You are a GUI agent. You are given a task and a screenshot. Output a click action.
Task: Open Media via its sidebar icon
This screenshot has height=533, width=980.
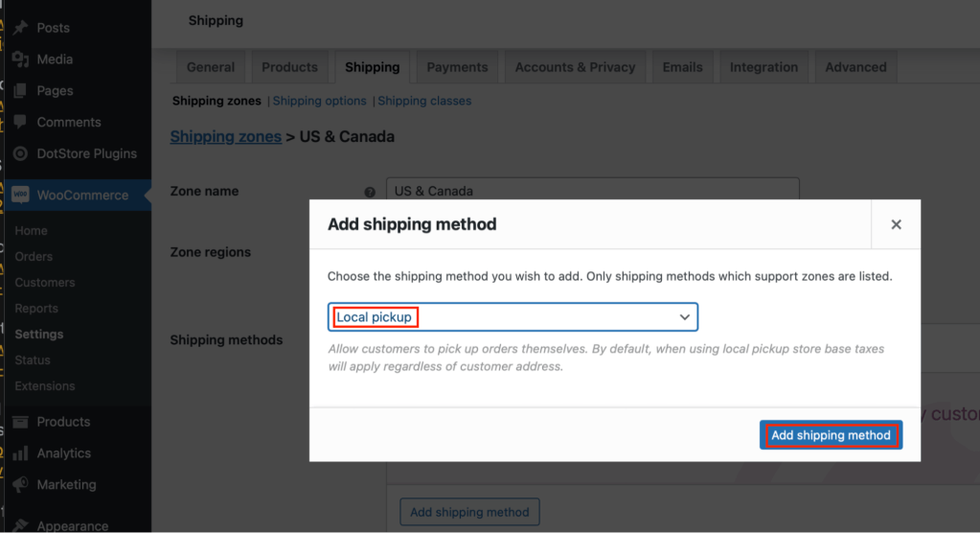21,59
